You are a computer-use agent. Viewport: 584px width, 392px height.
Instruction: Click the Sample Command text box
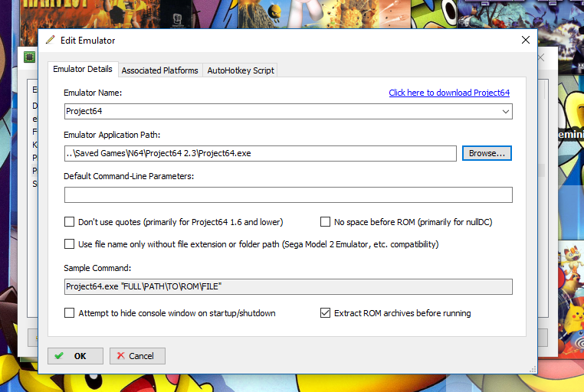tap(288, 287)
